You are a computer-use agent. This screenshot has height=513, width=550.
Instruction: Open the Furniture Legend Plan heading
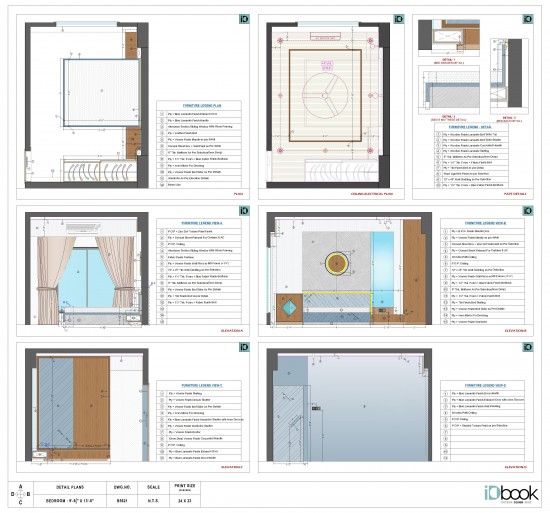pos(202,106)
